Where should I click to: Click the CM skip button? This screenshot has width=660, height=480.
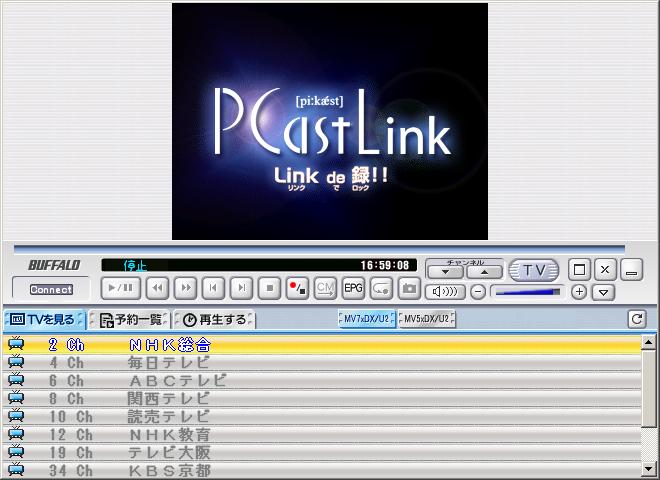[325, 288]
